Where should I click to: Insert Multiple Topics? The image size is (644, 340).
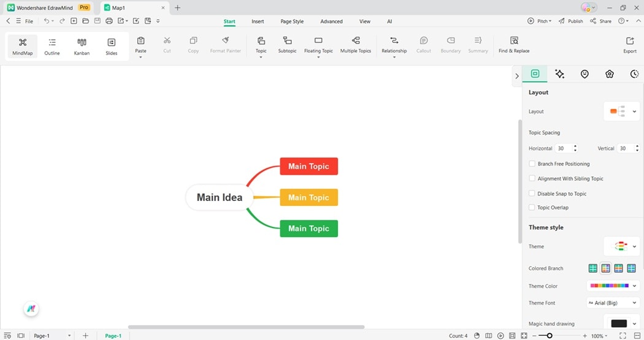point(356,45)
